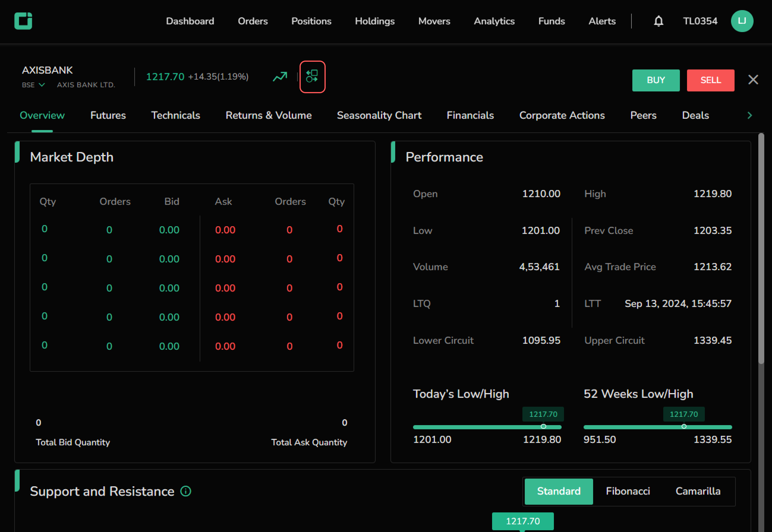Click High value 1219.80 in Performance
Screen dimensions: 772x532
712,194
